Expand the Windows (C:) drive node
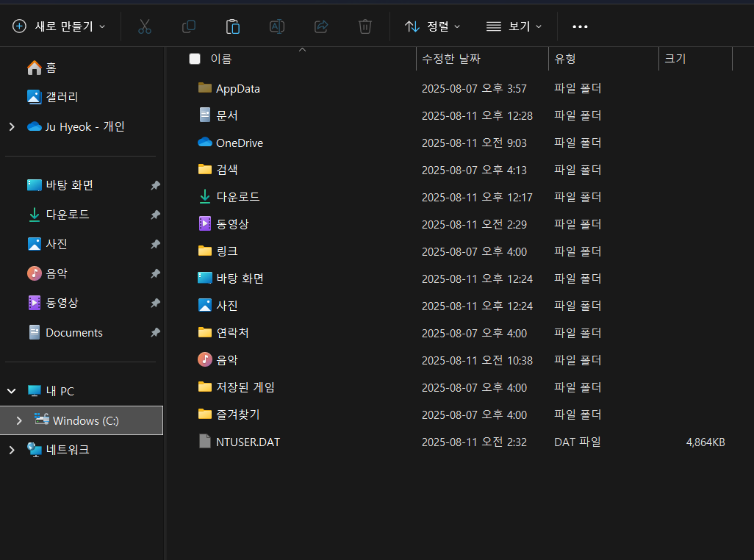Screen dimensions: 754x560 pyautogui.click(x=19, y=420)
